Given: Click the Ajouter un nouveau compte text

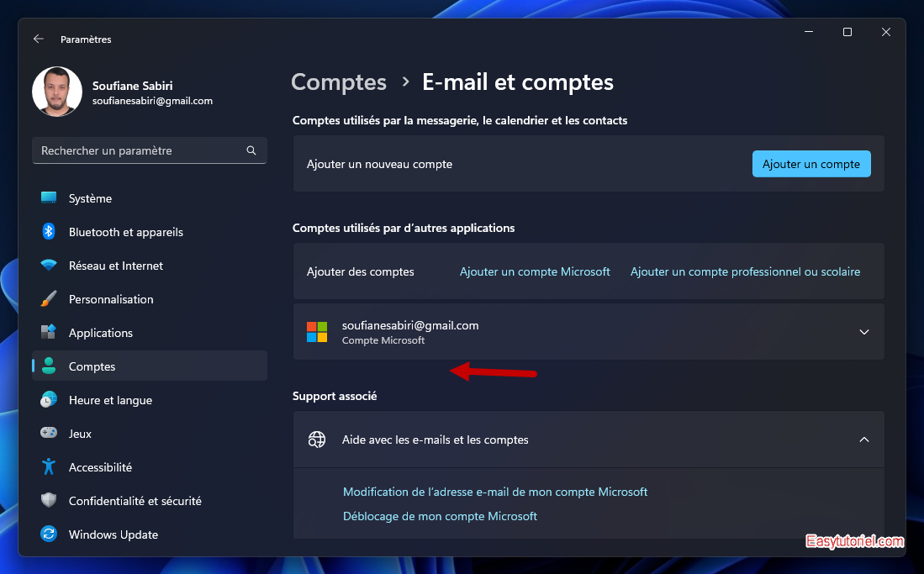Looking at the screenshot, I should tap(379, 164).
